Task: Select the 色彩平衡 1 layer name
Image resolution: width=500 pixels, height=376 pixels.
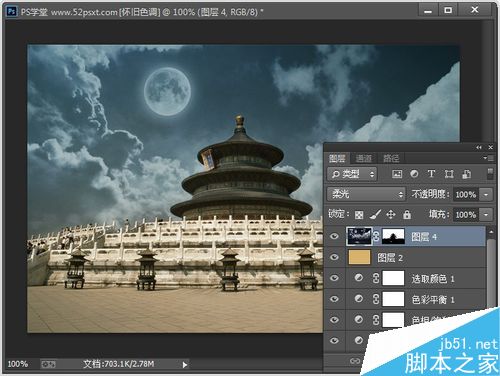Action: (x=433, y=300)
